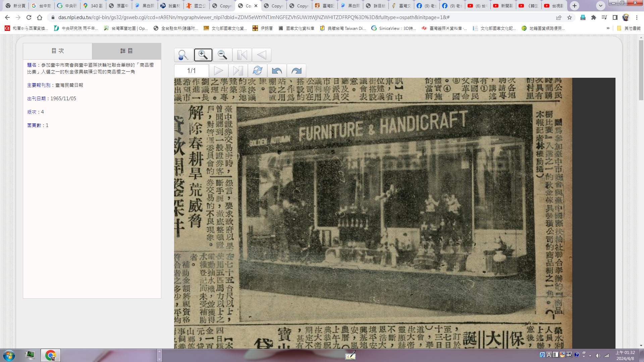Click the 面頁數 field label
Viewport: 644px width, 362px height.
point(34,125)
